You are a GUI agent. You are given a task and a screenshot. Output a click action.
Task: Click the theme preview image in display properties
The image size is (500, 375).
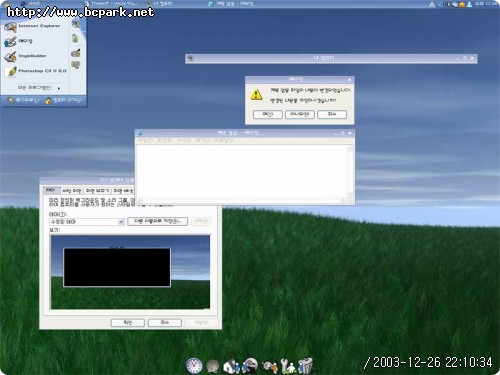[x=130, y=272]
